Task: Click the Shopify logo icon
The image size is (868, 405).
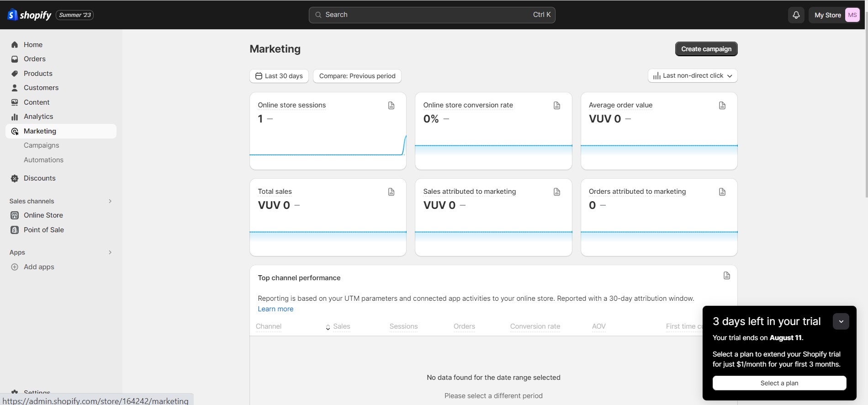Action: [x=12, y=15]
